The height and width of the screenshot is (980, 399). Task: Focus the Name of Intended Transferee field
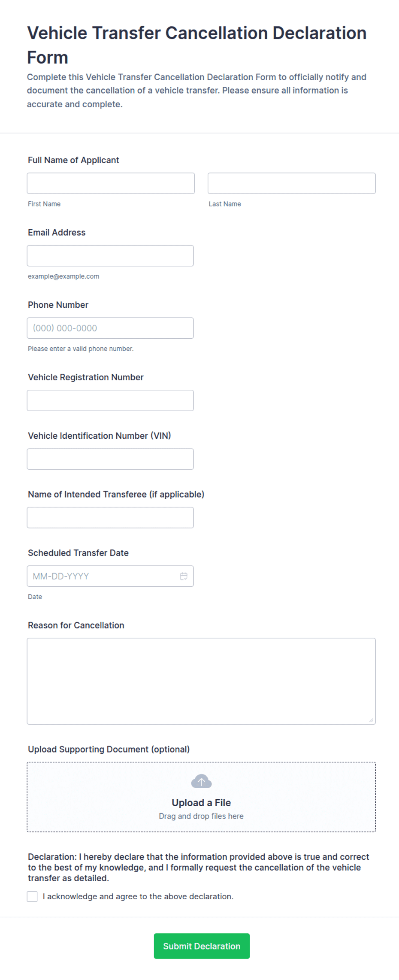coord(110,518)
